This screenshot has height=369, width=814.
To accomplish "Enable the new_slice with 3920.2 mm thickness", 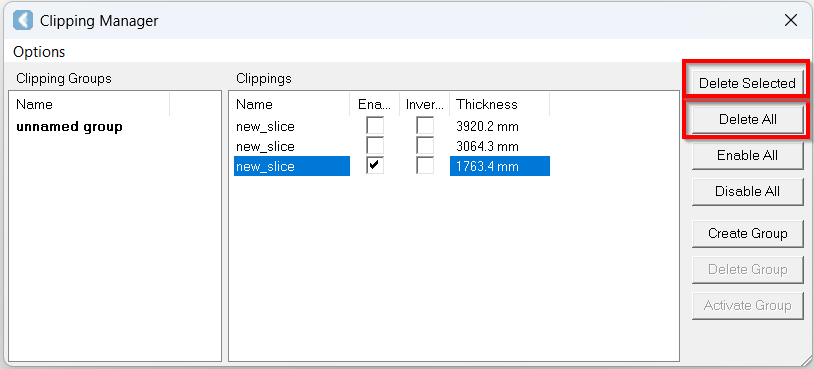I will tap(375, 126).
